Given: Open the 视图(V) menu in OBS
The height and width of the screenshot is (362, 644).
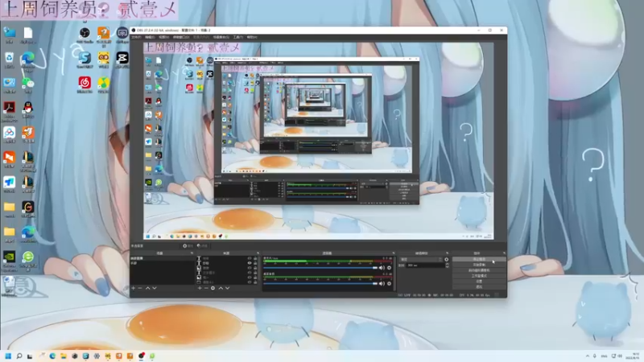Looking at the screenshot, I should click(163, 37).
